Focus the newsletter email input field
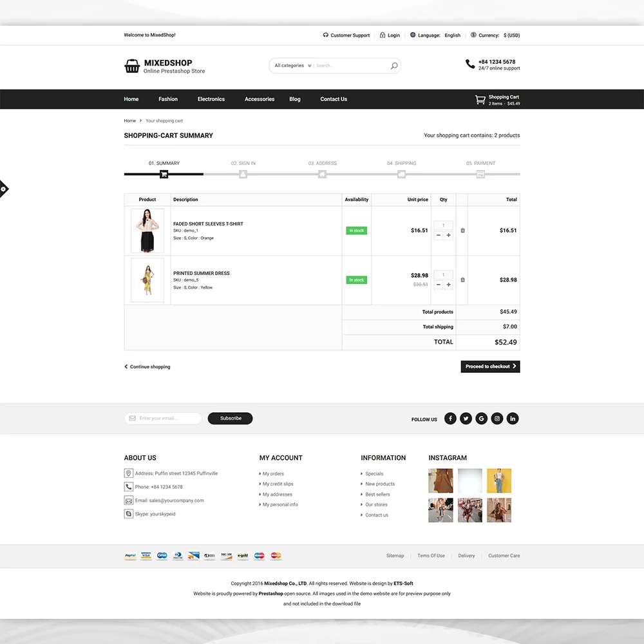This screenshot has height=644, width=644. (x=167, y=419)
